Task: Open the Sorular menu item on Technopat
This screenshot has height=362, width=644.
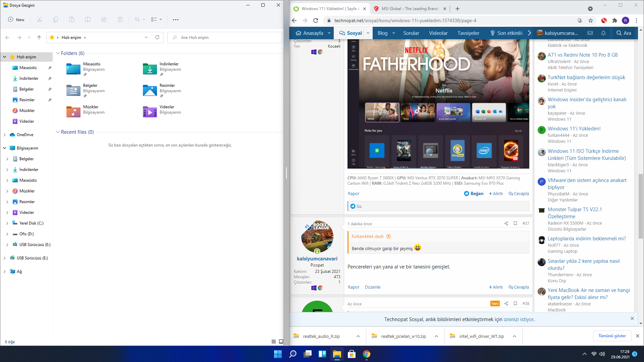Action: coord(411,33)
